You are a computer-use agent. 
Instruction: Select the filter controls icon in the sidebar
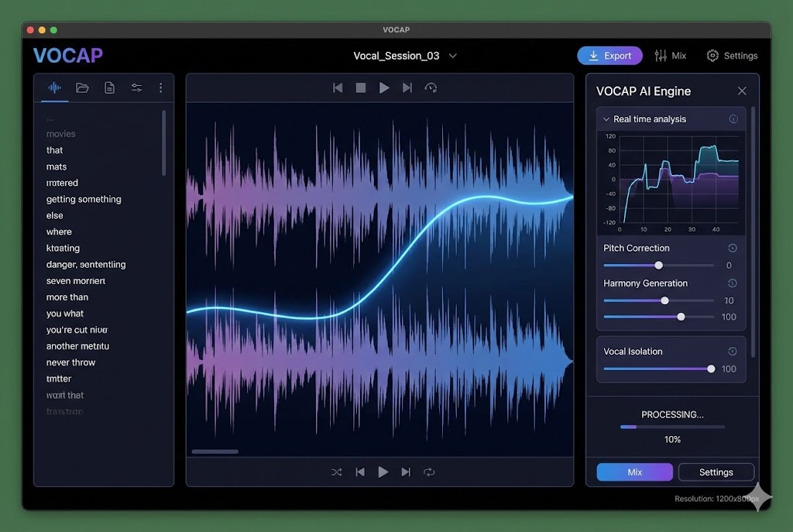tap(136, 88)
